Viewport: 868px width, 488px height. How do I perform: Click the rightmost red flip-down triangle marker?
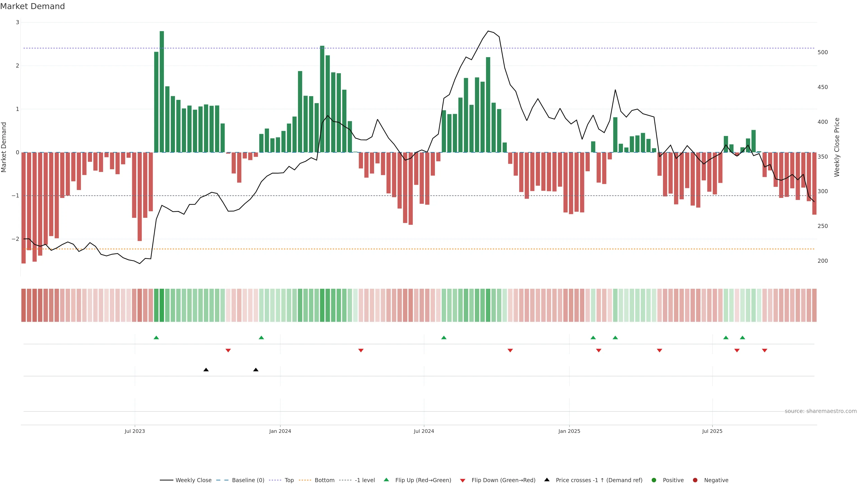coord(764,351)
